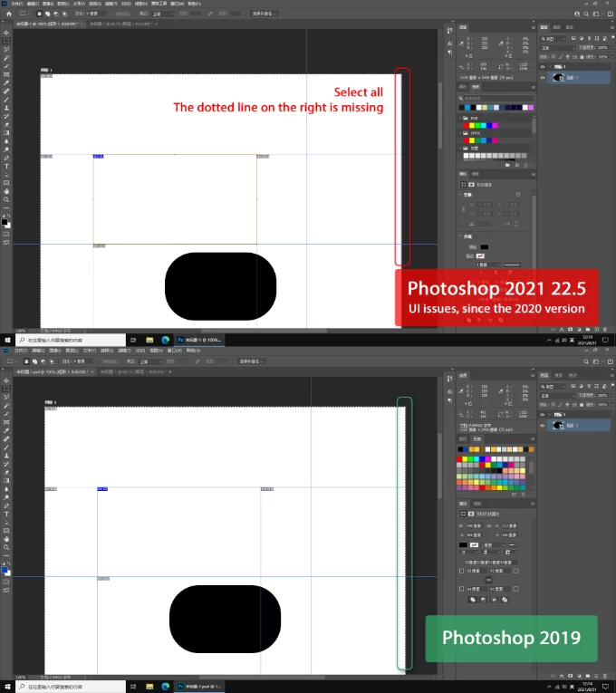Select the Hand tool in upper Photoshop window
Viewport: 616px width, 693px height.
pos(6,191)
